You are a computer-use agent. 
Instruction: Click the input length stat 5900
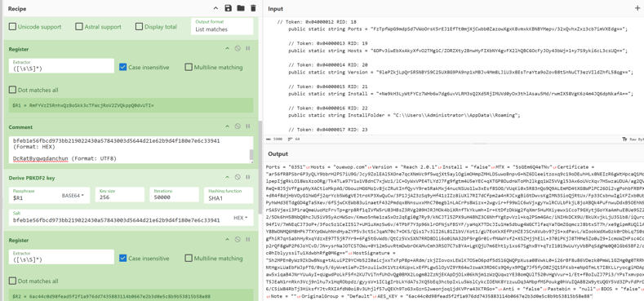click(x=275, y=139)
